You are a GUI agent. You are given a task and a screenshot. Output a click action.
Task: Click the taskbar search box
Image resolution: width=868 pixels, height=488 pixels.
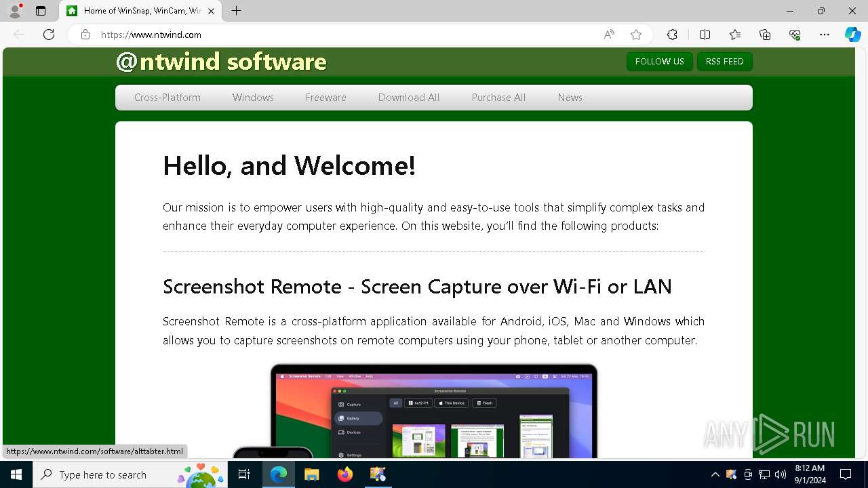point(130,474)
